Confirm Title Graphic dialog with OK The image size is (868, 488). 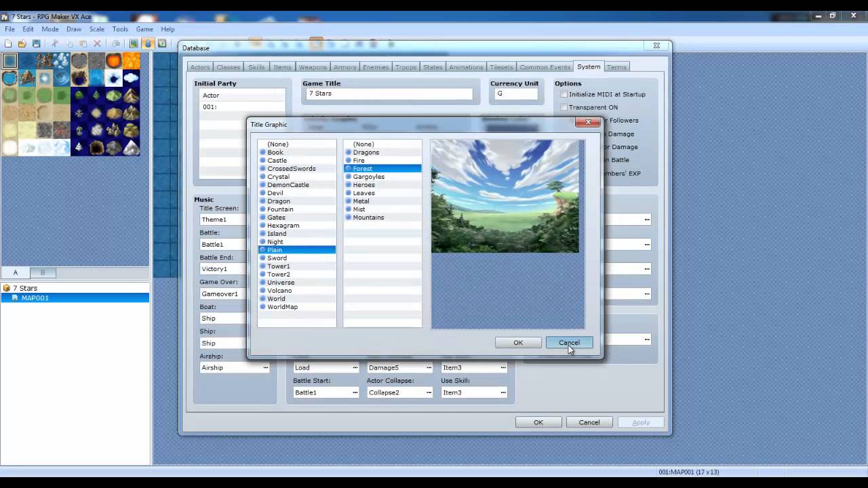tap(518, 343)
